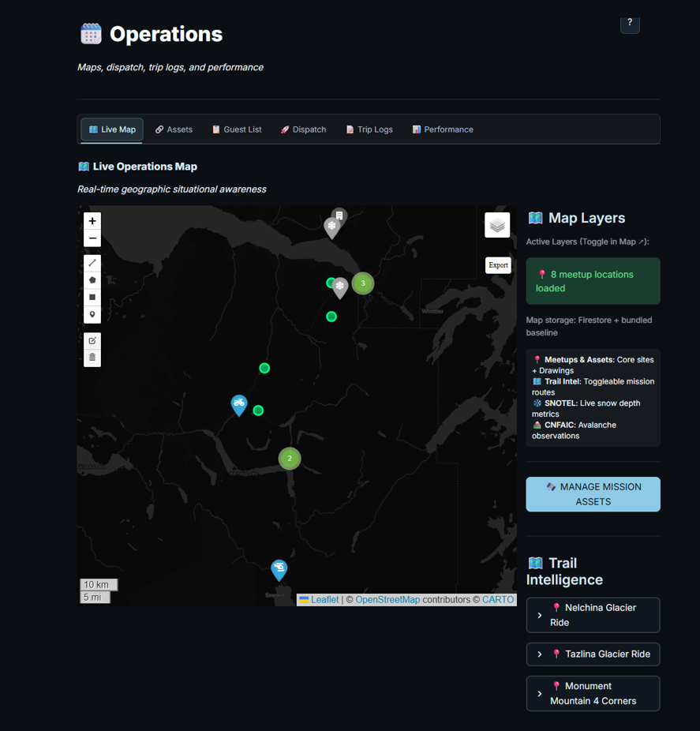Screen dimensions: 700x731
Task: Click the SNOTEL live snow depth text
Action: click(587, 408)
